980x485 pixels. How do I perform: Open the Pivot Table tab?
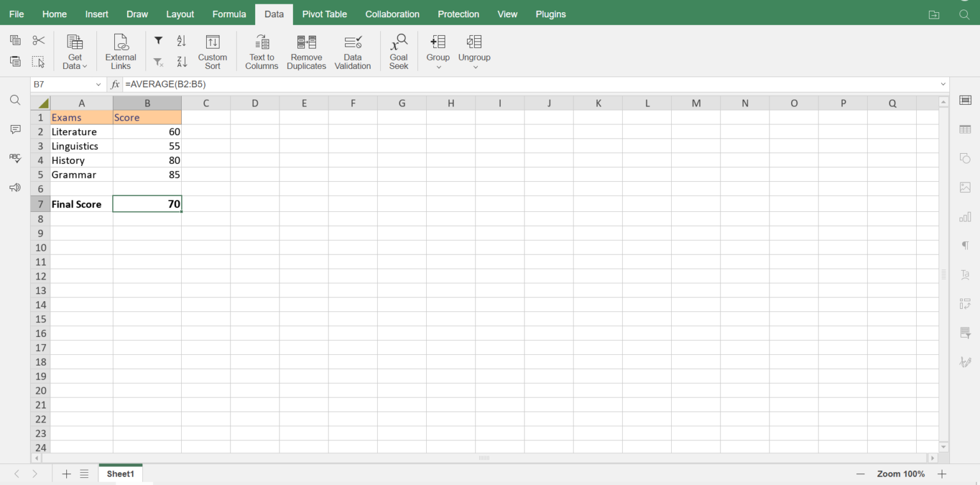point(325,14)
